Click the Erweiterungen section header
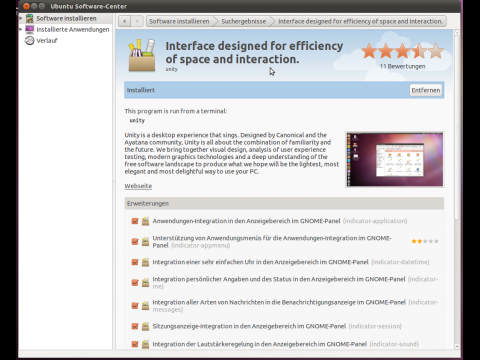480x360 pixels. [284, 203]
